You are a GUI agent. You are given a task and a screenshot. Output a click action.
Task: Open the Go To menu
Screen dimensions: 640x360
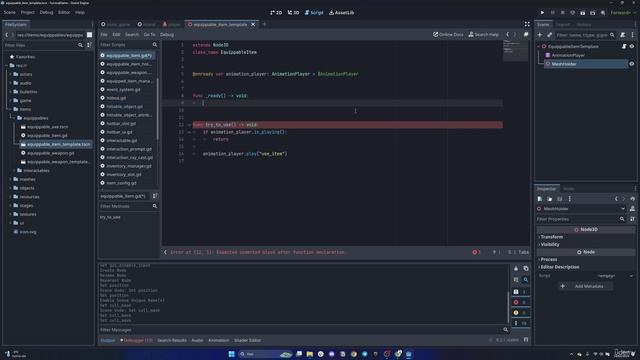(x=149, y=35)
